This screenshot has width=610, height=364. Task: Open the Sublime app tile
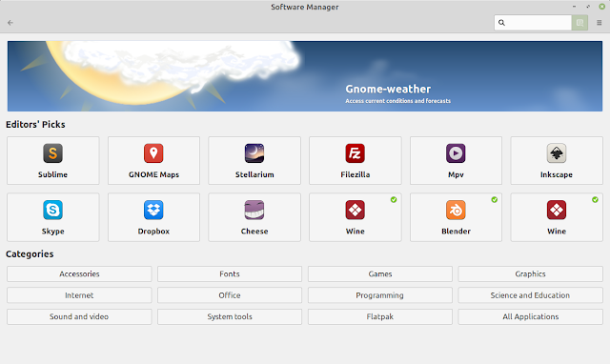coord(53,160)
